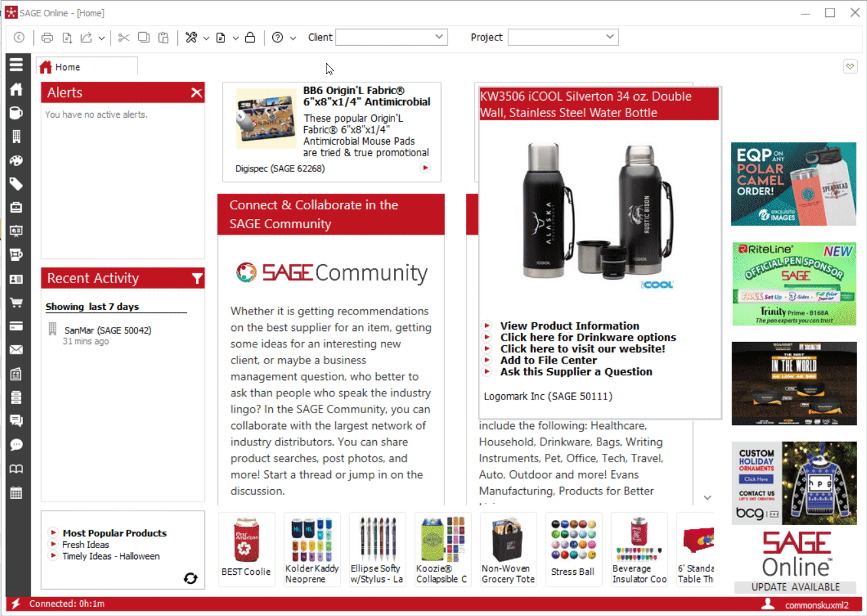Click Ask this Supplier a Question
This screenshot has height=616, width=867.
576,371
